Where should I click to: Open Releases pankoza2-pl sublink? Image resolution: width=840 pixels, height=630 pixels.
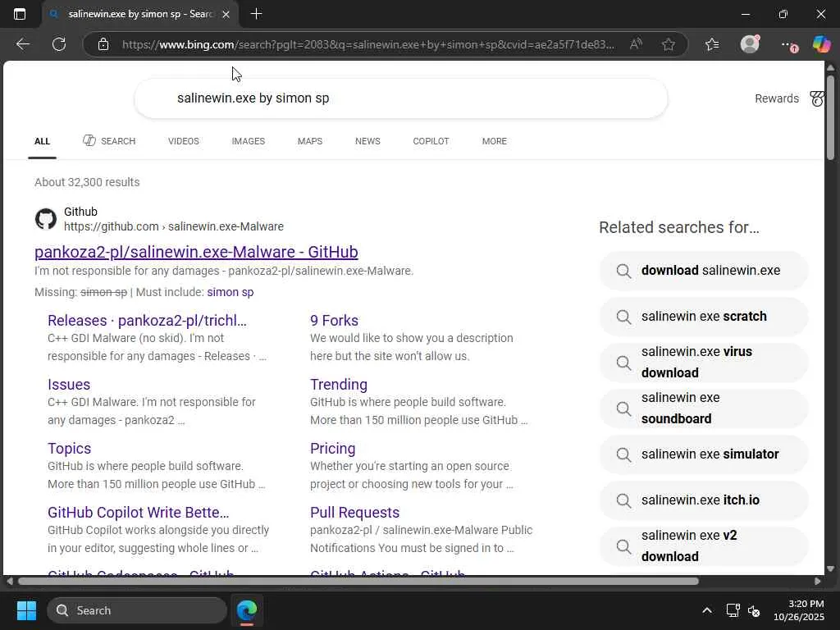click(x=147, y=321)
